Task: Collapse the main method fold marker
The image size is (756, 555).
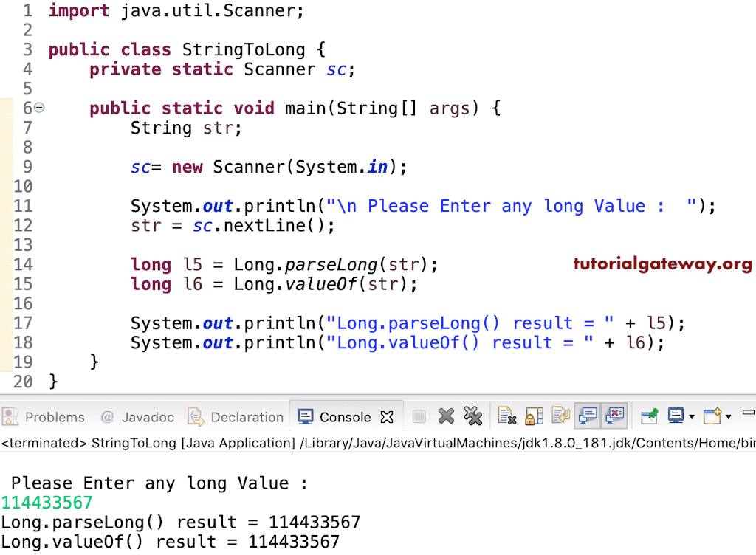Action: point(39,108)
